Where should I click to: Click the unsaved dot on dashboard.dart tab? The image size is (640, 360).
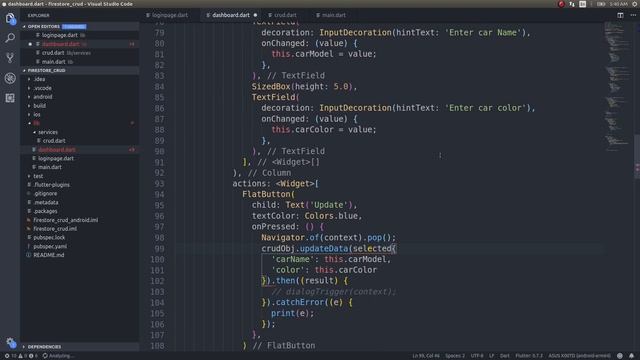pos(256,15)
